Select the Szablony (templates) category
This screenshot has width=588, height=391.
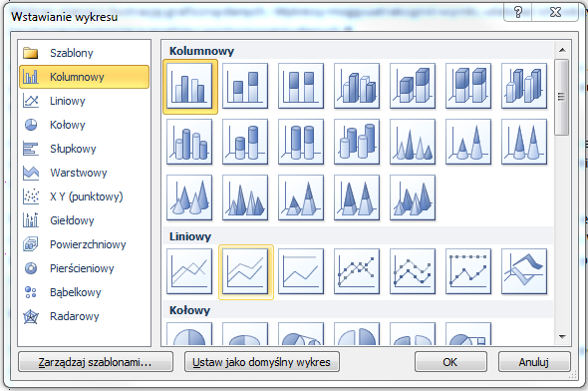coord(84,53)
